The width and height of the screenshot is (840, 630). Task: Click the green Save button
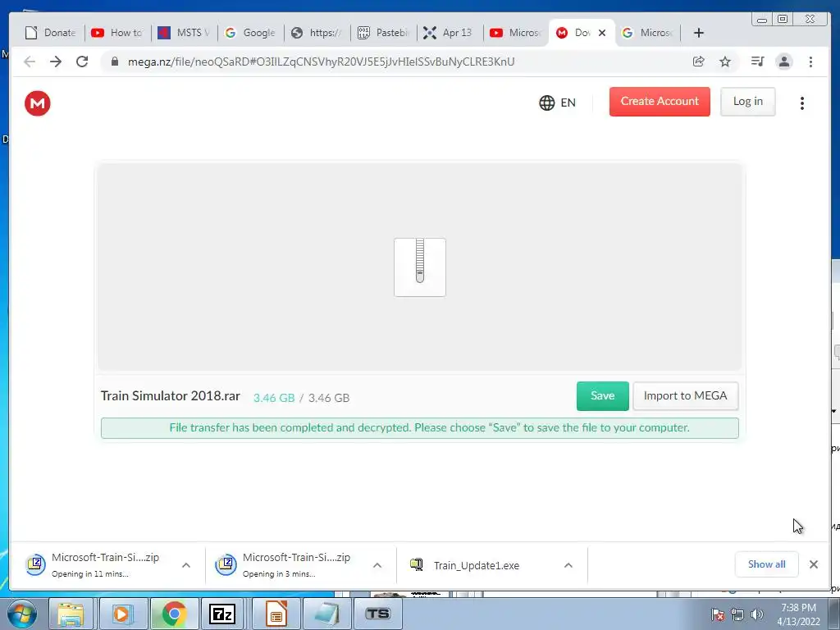(603, 396)
